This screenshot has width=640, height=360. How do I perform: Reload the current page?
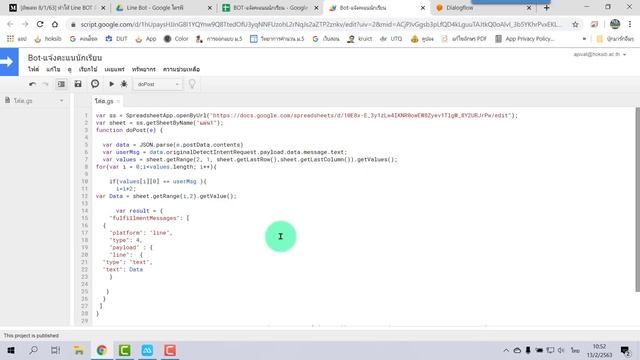point(40,24)
